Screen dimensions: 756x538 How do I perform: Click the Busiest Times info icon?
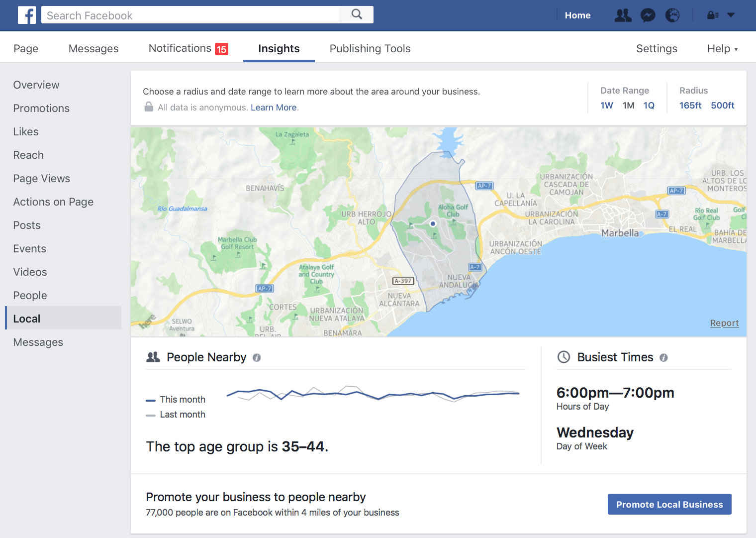click(663, 357)
